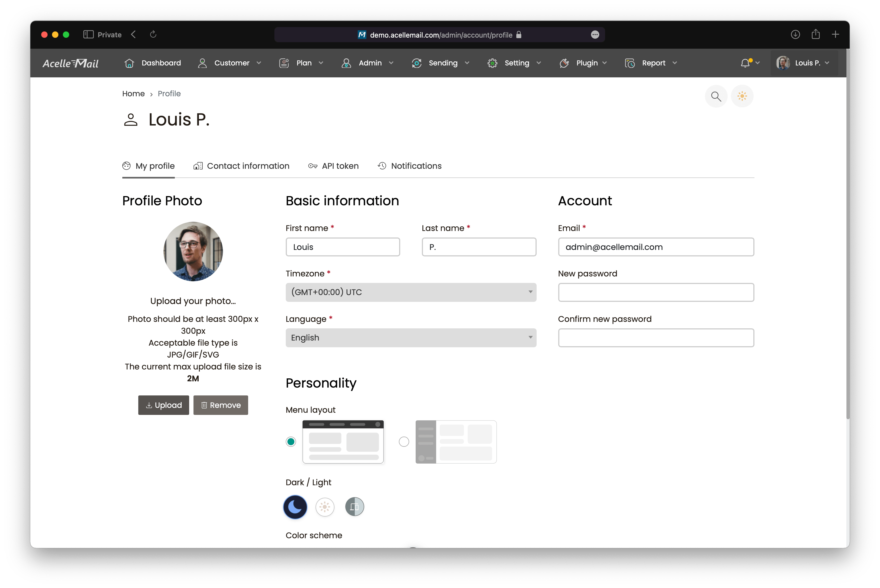Open the Sending menu icon
This screenshot has height=588, width=880.
[417, 63]
